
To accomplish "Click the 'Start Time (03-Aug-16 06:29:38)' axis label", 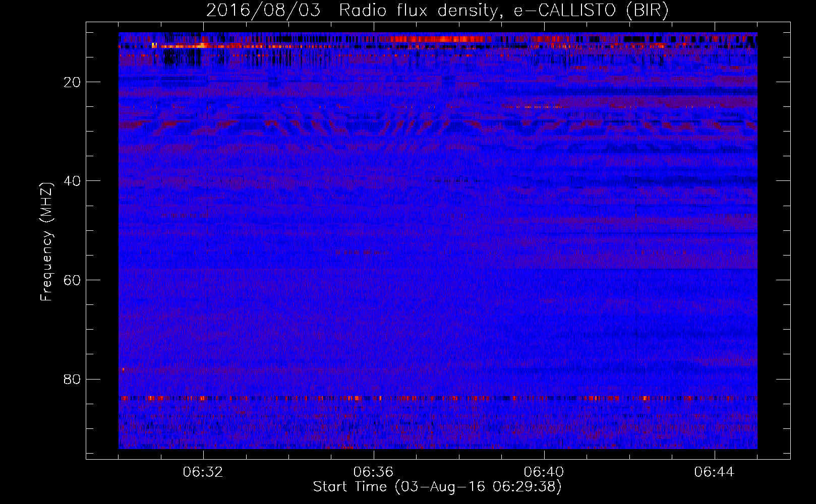I will (437, 487).
